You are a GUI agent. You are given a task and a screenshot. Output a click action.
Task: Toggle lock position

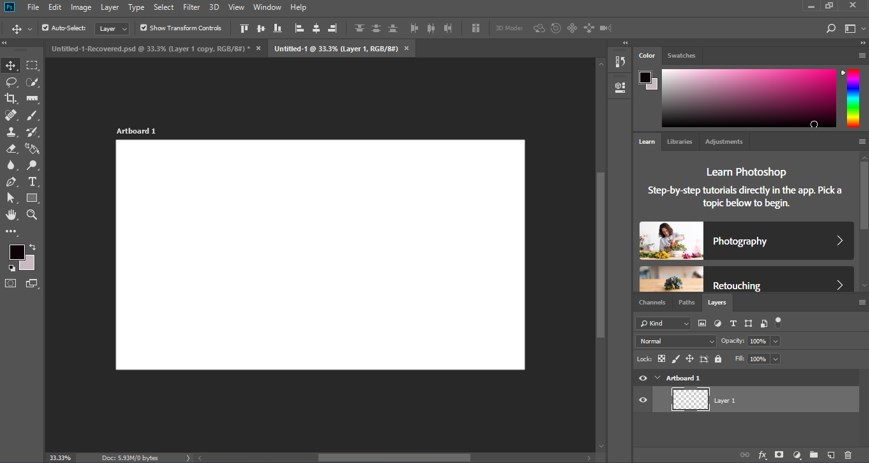689,359
